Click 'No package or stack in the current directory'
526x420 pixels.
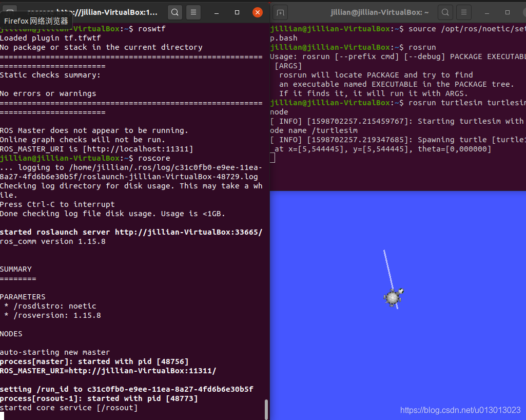(101, 47)
